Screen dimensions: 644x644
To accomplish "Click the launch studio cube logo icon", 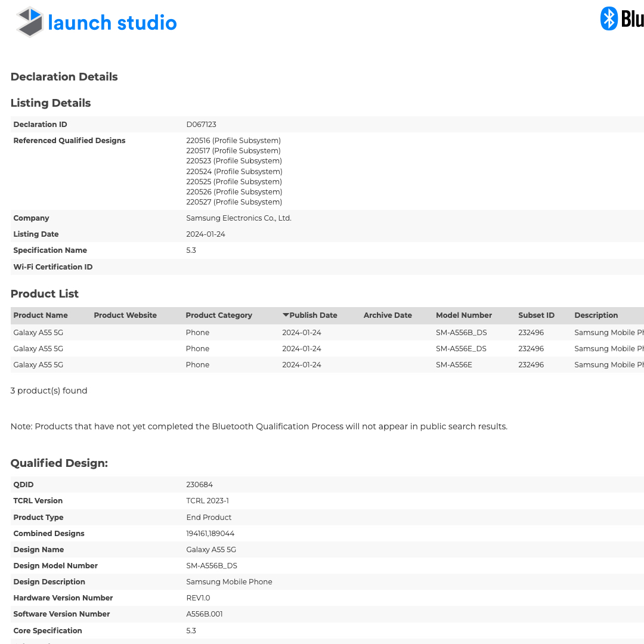I will pos(30,22).
